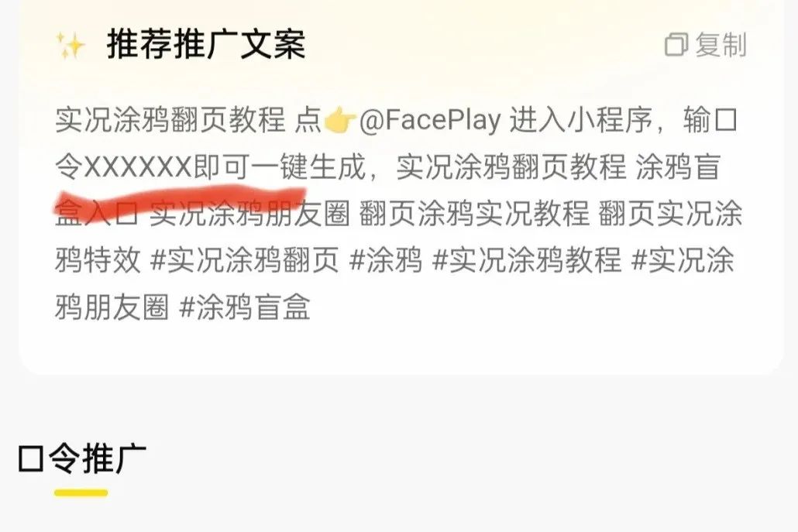Tap the #实况涂鸦翻页 hashtag
This screenshot has width=798, height=532.
[x=245, y=260]
